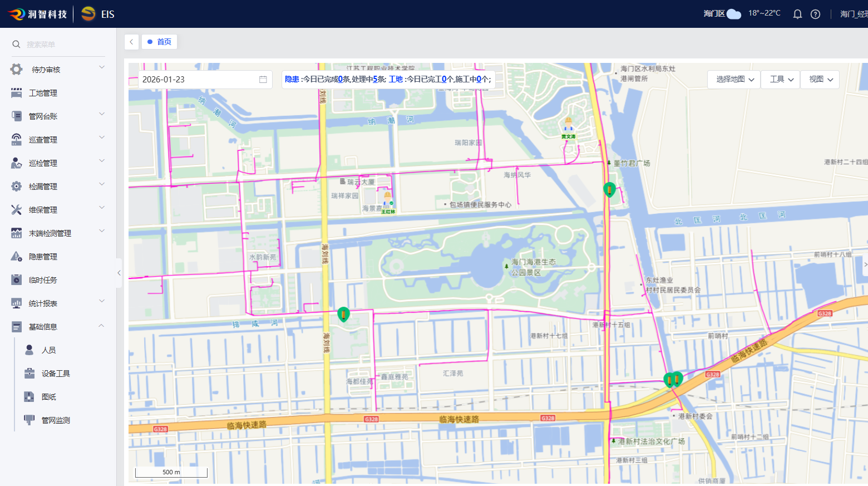Click the calendar icon in date field
This screenshot has height=486, width=868.
point(263,80)
